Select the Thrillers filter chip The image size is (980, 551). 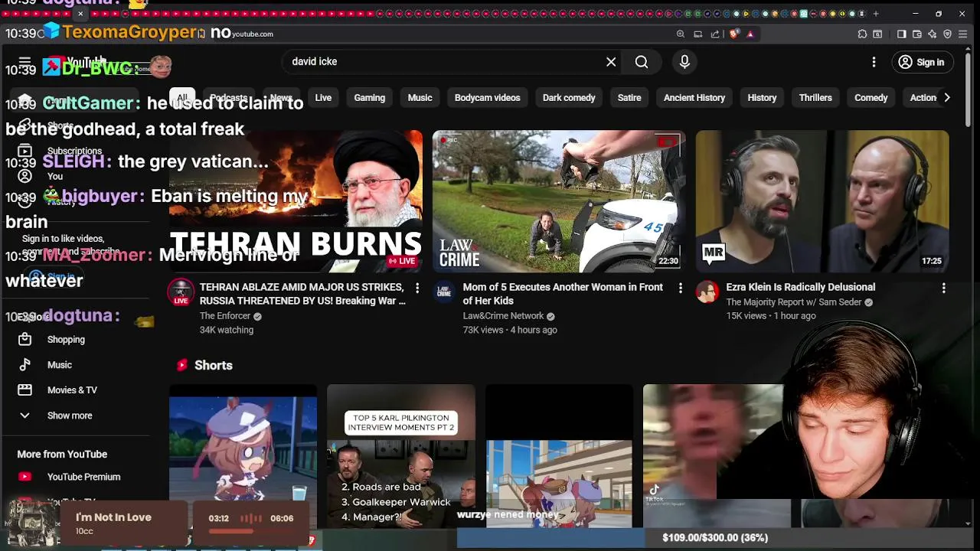(815, 98)
